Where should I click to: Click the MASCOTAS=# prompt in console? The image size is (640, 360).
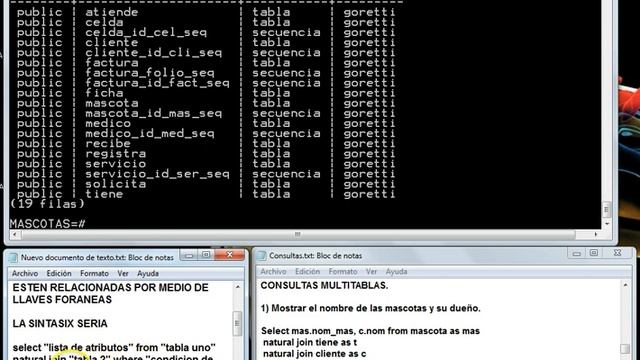pyautogui.click(x=47, y=224)
